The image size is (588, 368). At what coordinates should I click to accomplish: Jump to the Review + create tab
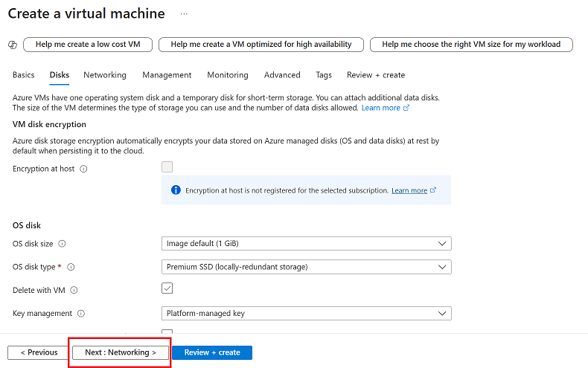[x=376, y=75]
